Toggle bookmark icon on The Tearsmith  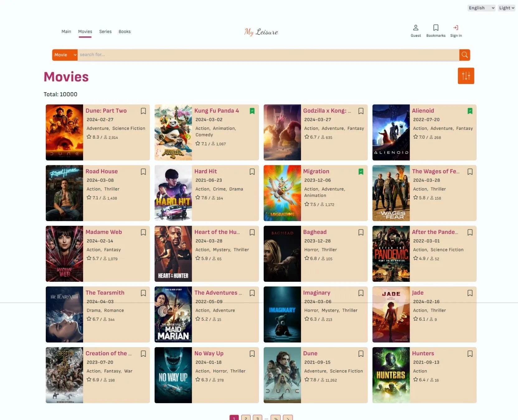143,293
